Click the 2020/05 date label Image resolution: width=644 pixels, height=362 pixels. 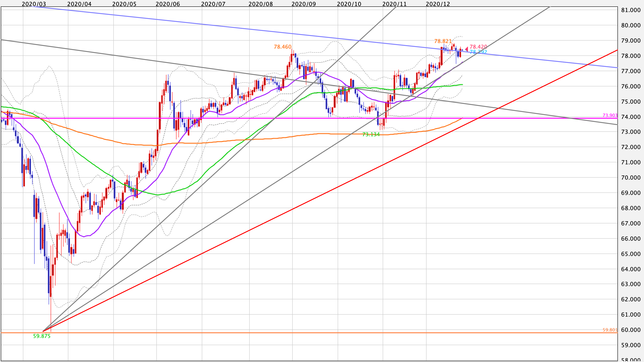[x=124, y=4]
